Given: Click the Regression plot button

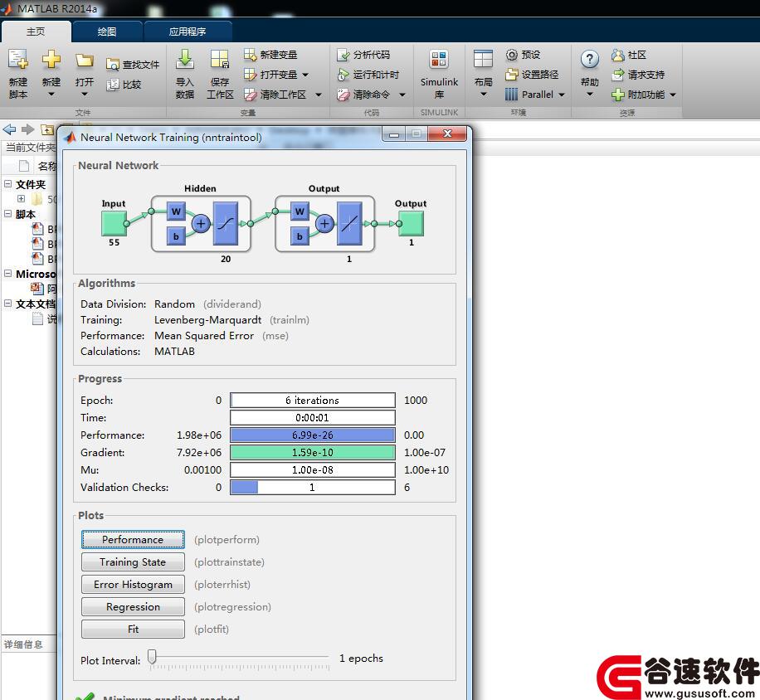Looking at the screenshot, I should [133, 606].
